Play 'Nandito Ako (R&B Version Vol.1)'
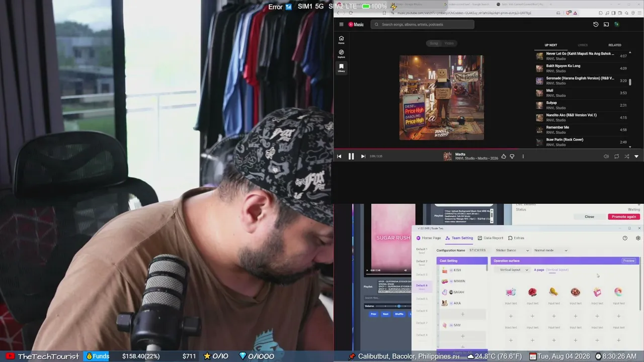 [x=581, y=118]
